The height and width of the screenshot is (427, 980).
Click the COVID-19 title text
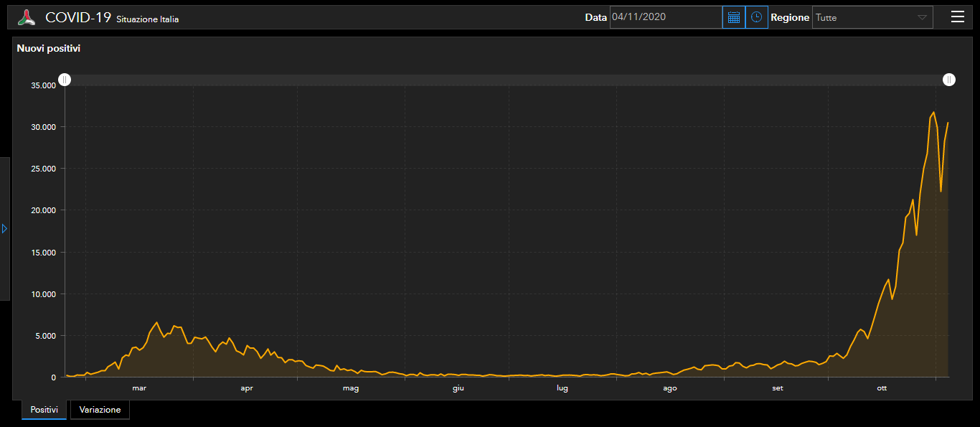point(77,18)
